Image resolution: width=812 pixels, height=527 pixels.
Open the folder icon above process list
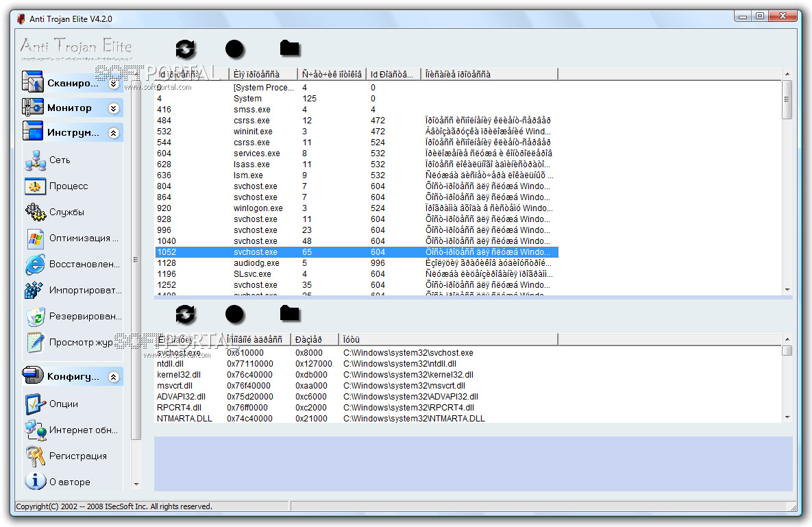tap(289, 48)
